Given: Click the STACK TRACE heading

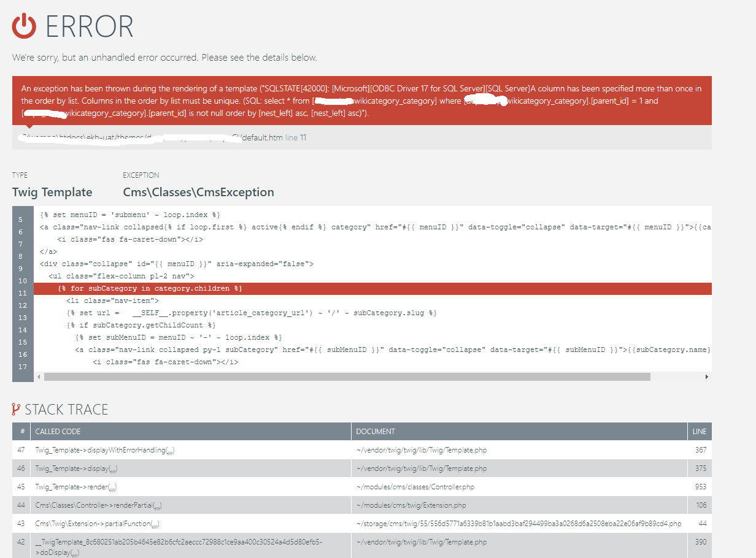Looking at the screenshot, I should (x=66, y=410).
